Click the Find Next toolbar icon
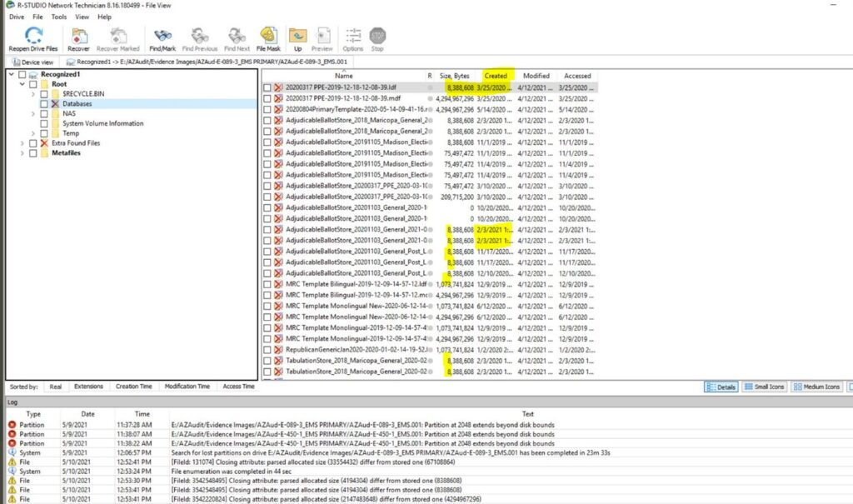The width and height of the screenshot is (853, 504). click(x=237, y=36)
